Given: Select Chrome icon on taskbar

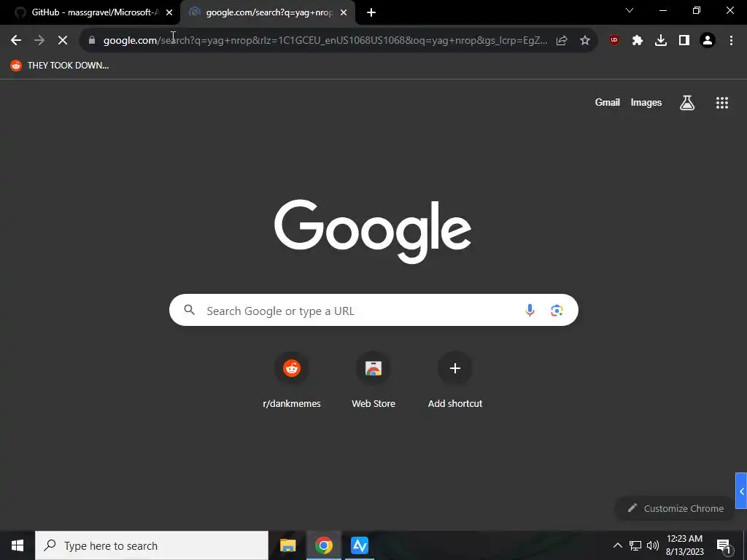Looking at the screenshot, I should 323,545.
